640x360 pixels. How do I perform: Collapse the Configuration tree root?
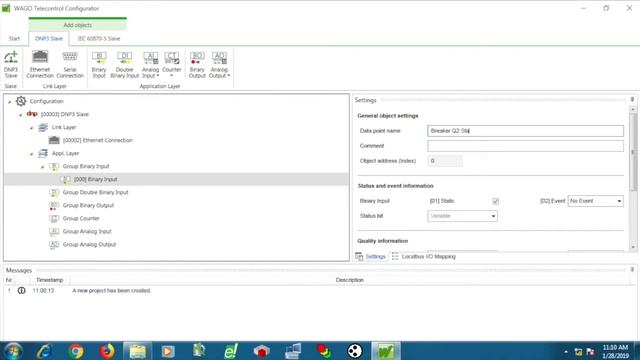[10, 102]
